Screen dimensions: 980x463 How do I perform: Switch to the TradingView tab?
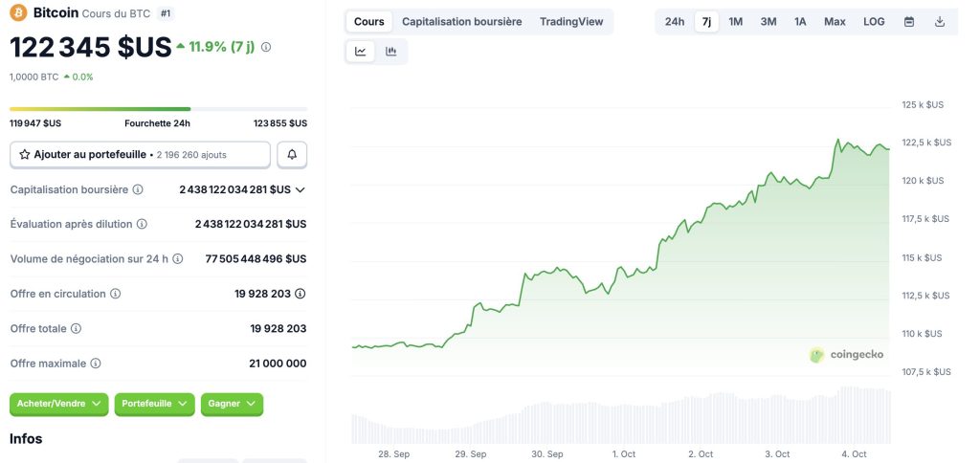571,22
